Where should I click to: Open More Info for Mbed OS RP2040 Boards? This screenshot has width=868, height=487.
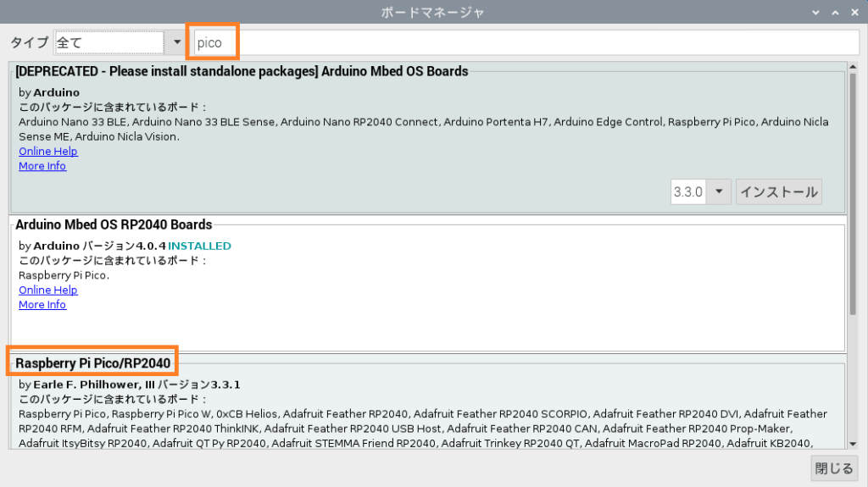[42, 305]
